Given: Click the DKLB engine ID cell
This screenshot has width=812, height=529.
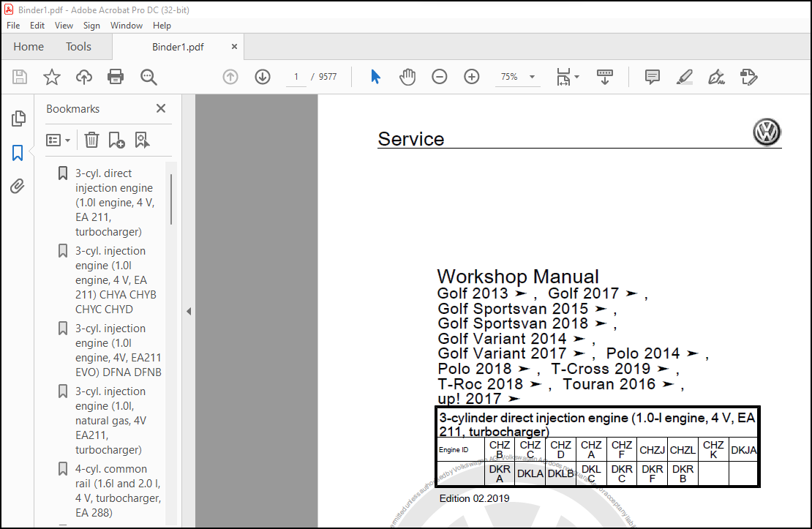Looking at the screenshot, I should [x=560, y=473].
